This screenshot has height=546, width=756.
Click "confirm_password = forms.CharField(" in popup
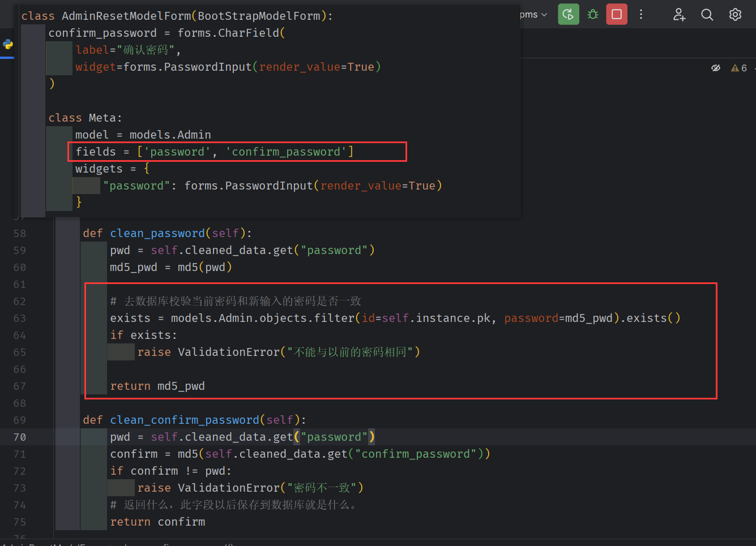tap(166, 33)
